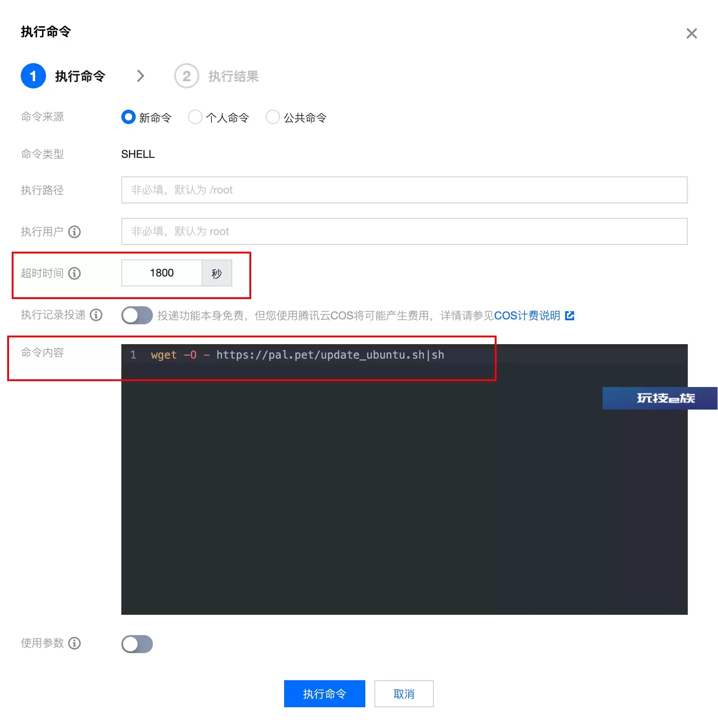Screen dimensions: 718x728
Task: Open the COS计费说明 link
Action: pyautogui.click(x=527, y=316)
